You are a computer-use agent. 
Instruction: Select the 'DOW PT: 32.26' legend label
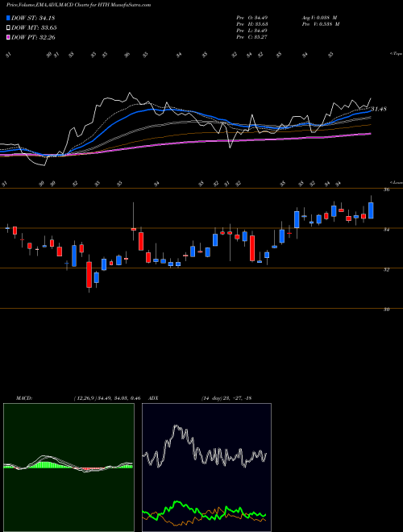[x=33, y=37]
